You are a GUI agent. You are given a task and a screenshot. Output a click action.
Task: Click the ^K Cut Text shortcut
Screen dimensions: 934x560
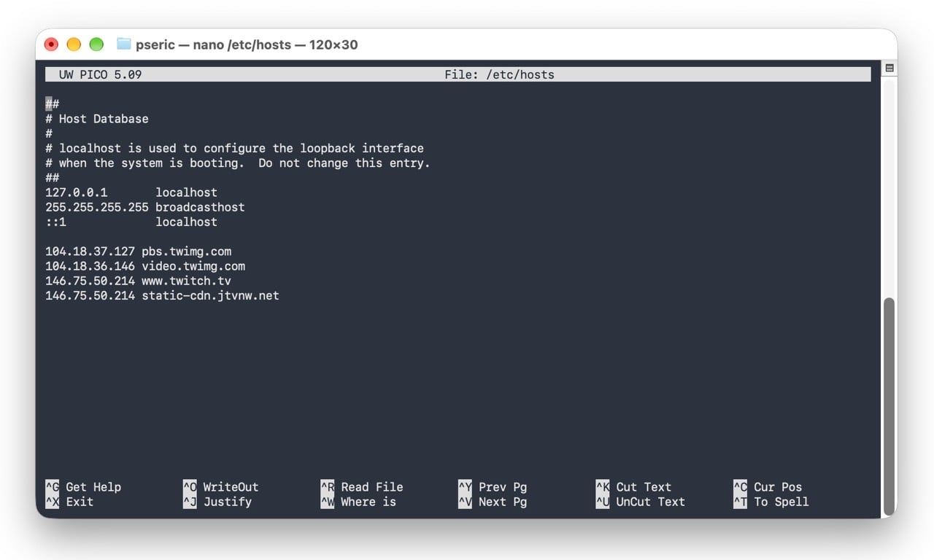click(633, 487)
